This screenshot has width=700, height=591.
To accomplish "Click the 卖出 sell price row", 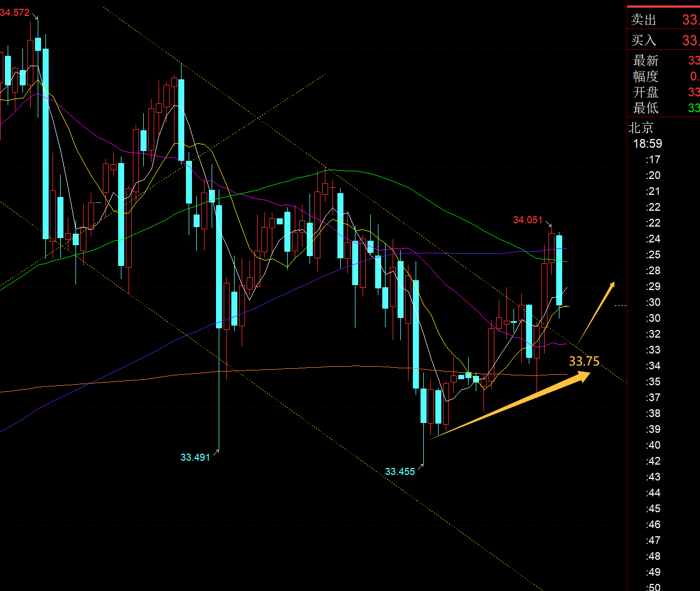I will pyautogui.click(x=663, y=20).
